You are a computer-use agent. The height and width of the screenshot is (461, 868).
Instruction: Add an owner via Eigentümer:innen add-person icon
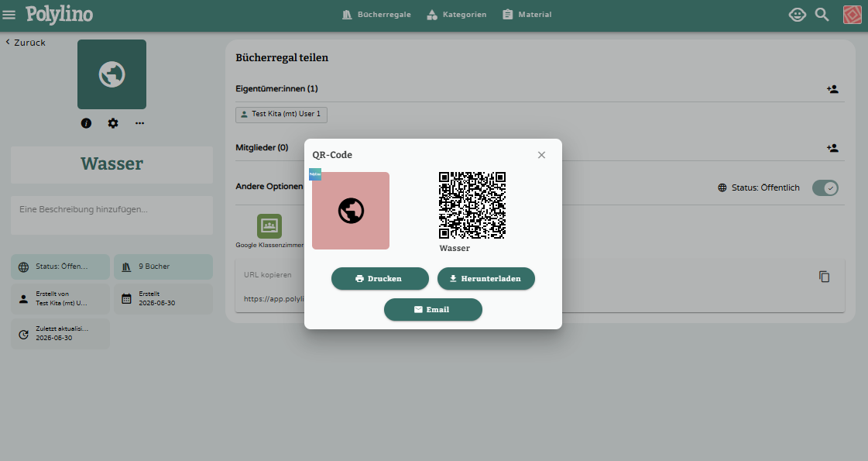[832, 89]
